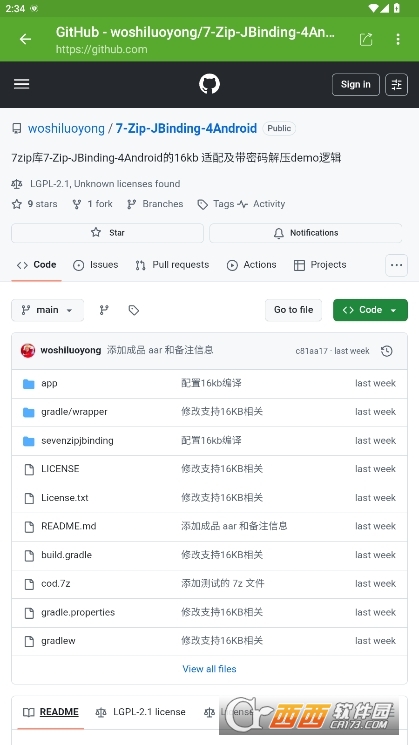Open the License.txt file
Image resolution: width=419 pixels, height=745 pixels.
click(x=65, y=498)
